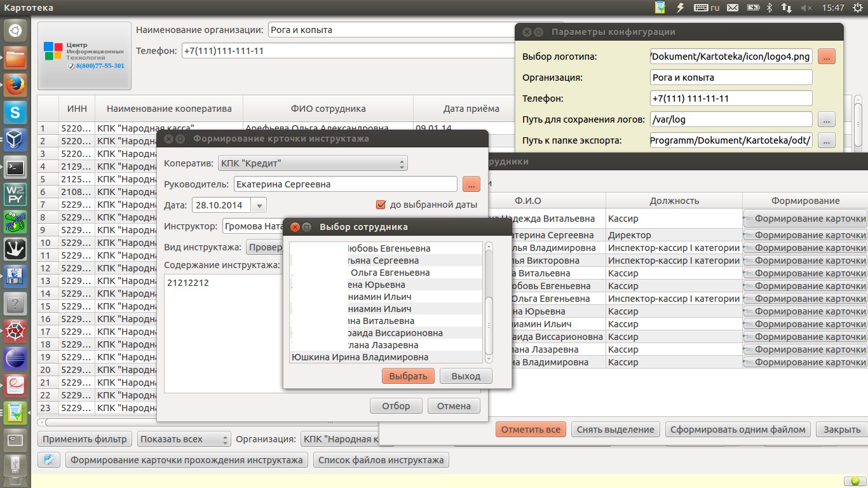Viewport: 868px width, 488px height.
Task: Open Inkscape-style black launcher icon
Action: [15, 249]
